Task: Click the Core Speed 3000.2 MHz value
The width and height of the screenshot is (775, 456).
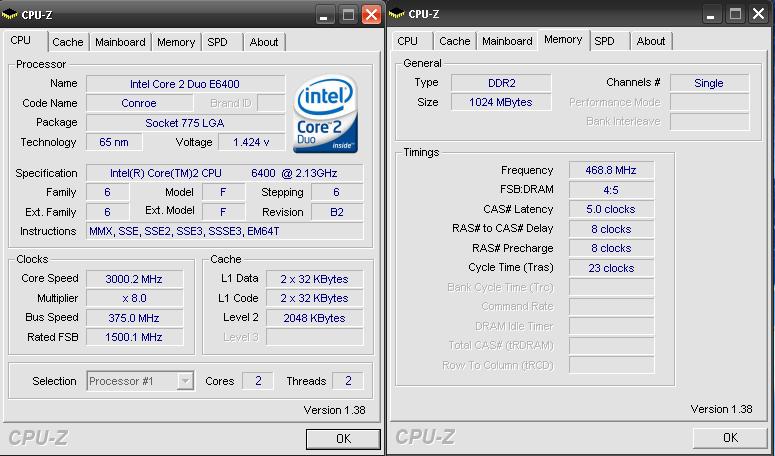Action: pyautogui.click(x=134, y=279)
